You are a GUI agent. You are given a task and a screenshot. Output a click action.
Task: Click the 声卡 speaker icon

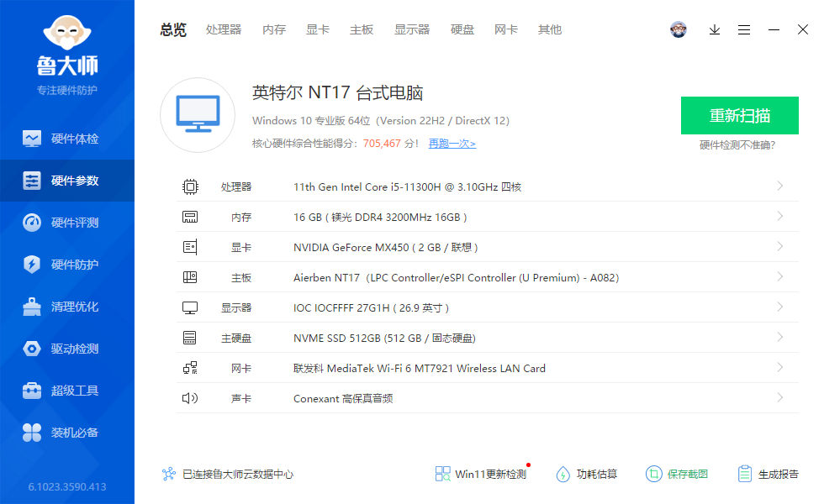190,398
